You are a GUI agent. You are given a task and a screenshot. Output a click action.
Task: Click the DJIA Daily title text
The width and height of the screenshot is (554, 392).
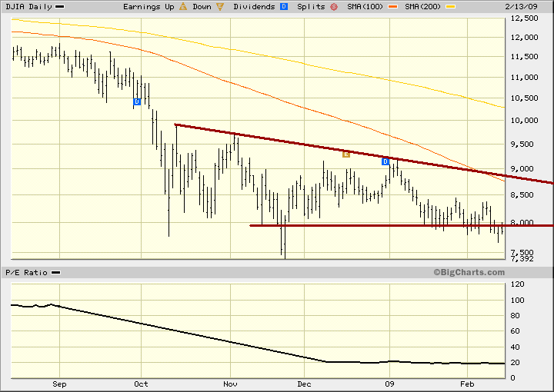pos(28,7)
